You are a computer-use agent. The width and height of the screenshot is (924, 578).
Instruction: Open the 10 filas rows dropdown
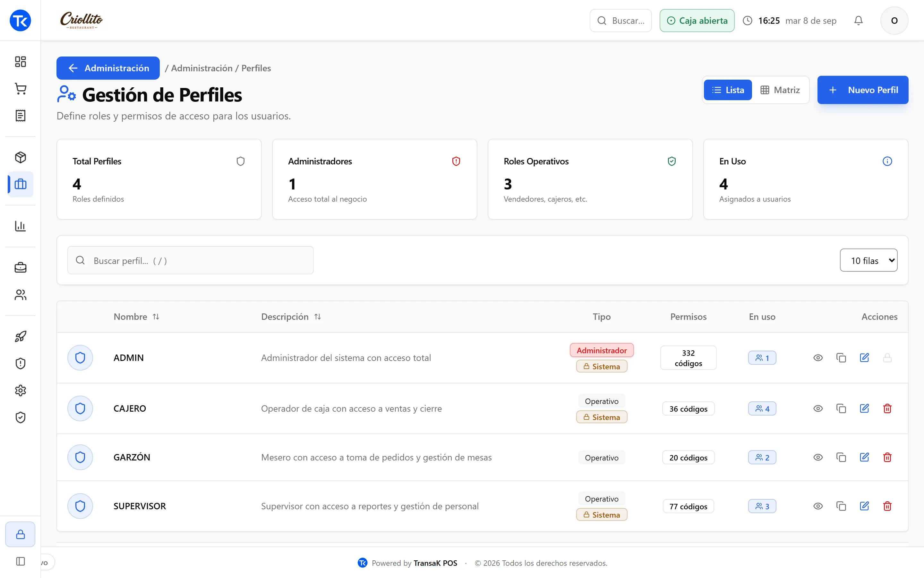pyautogui.click(x=868, y=260)
